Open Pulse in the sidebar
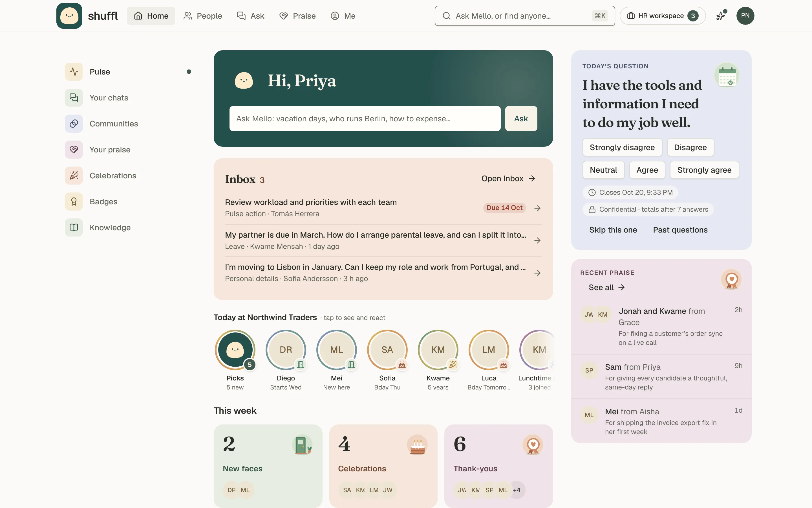812x508 pixels. coord(128,72)
